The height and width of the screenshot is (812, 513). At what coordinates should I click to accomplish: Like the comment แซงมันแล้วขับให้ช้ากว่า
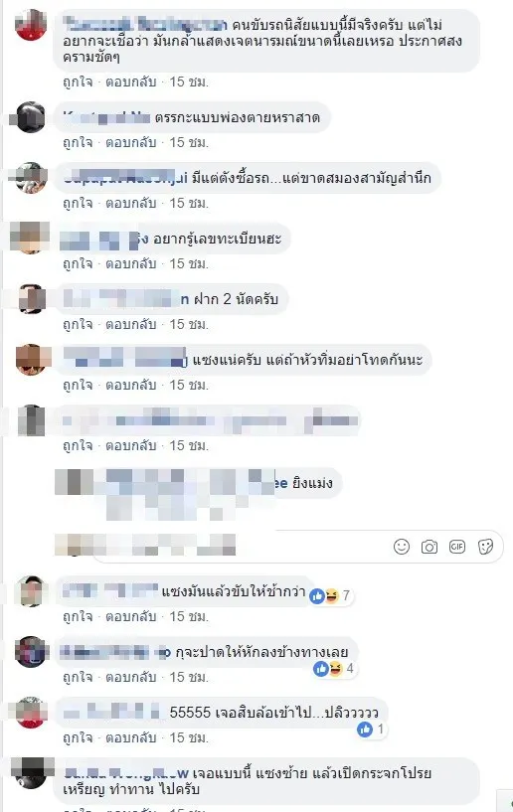(78, 617)
